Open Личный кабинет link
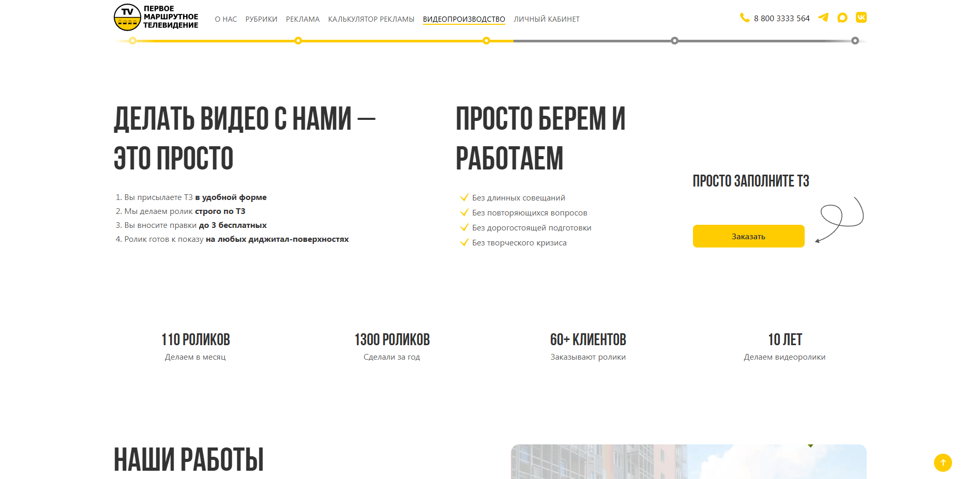Image resolution: width=980 pixels, height=479 pixels. [546, 19]
